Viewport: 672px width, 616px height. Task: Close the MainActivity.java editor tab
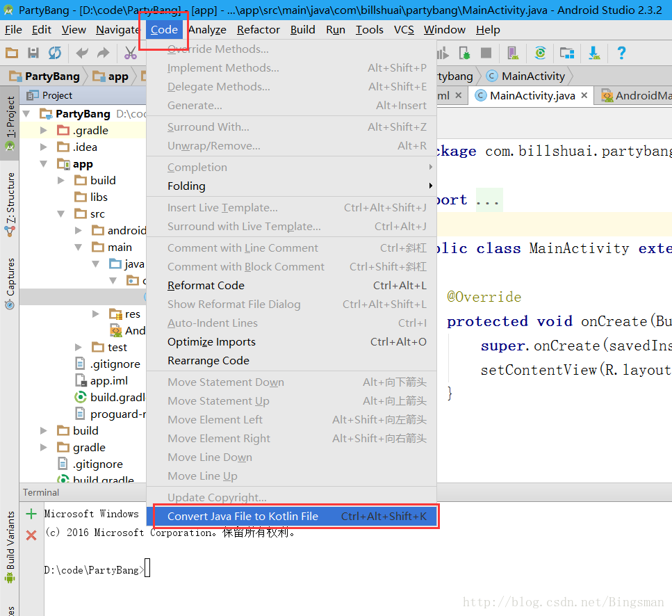[584, 95]
